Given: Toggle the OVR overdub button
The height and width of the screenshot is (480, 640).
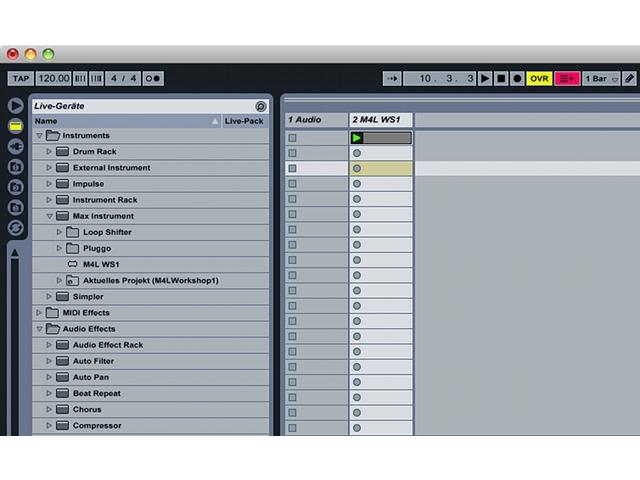Looking at the screenshot, I should [x=539, y=78].
